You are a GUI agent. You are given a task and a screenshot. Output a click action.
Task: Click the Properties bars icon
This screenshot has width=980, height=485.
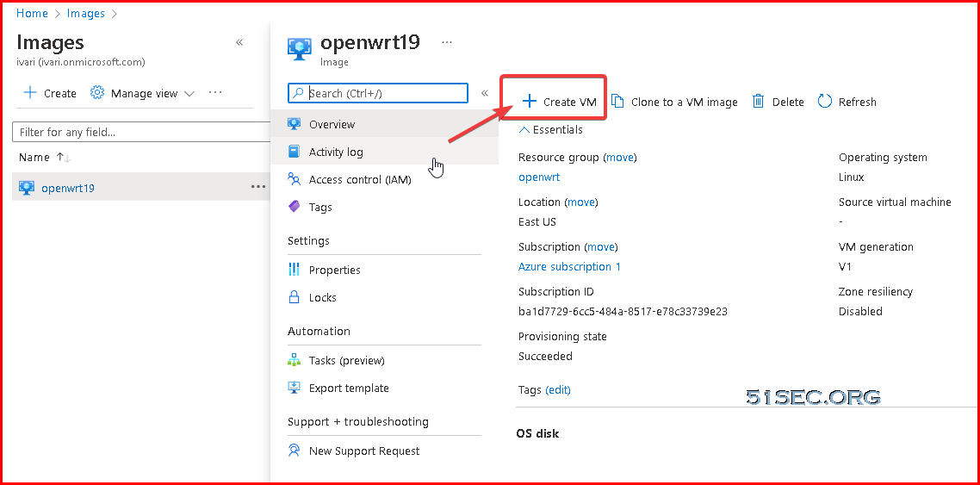[294, 270]
